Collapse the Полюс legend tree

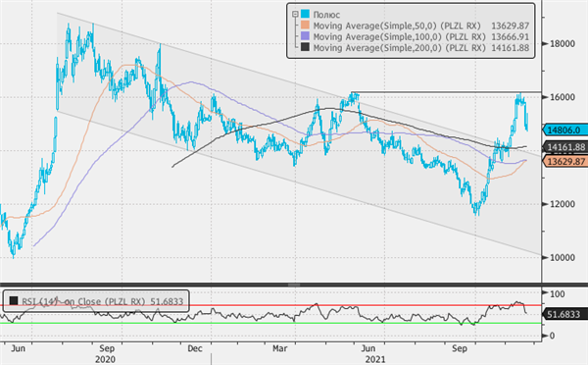(295, 15)
